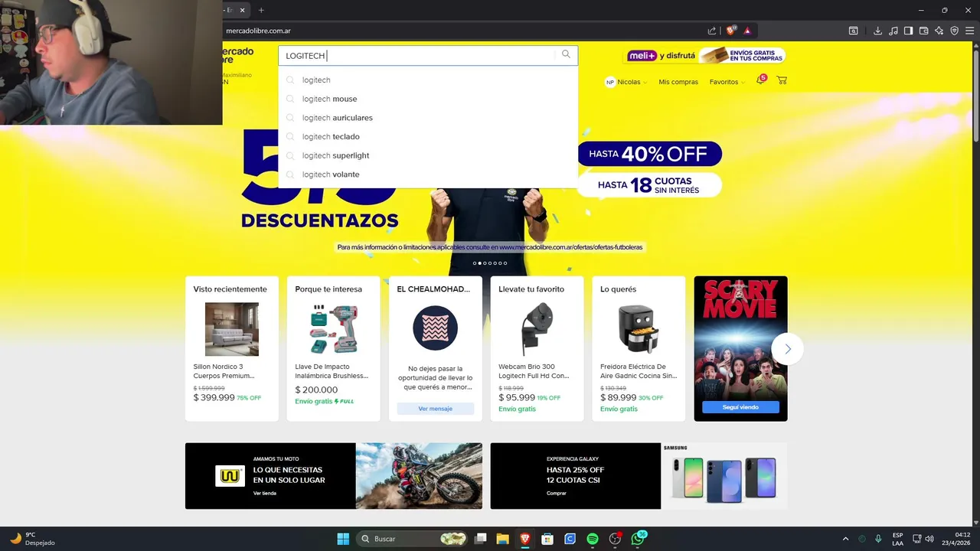Viewport: 980px width, 551px height.
Task: Open the Windows Start menu
Action: [x=343, y=539]
